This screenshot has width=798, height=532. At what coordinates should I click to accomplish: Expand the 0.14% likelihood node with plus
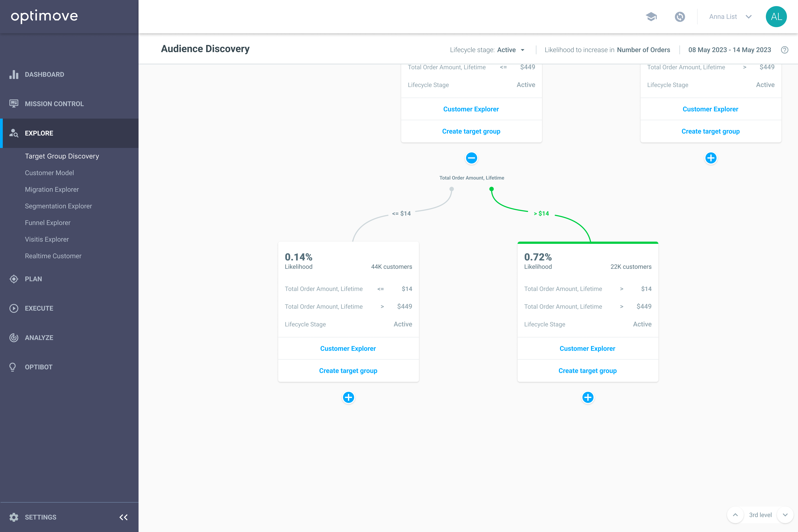(x=348, y=397)
